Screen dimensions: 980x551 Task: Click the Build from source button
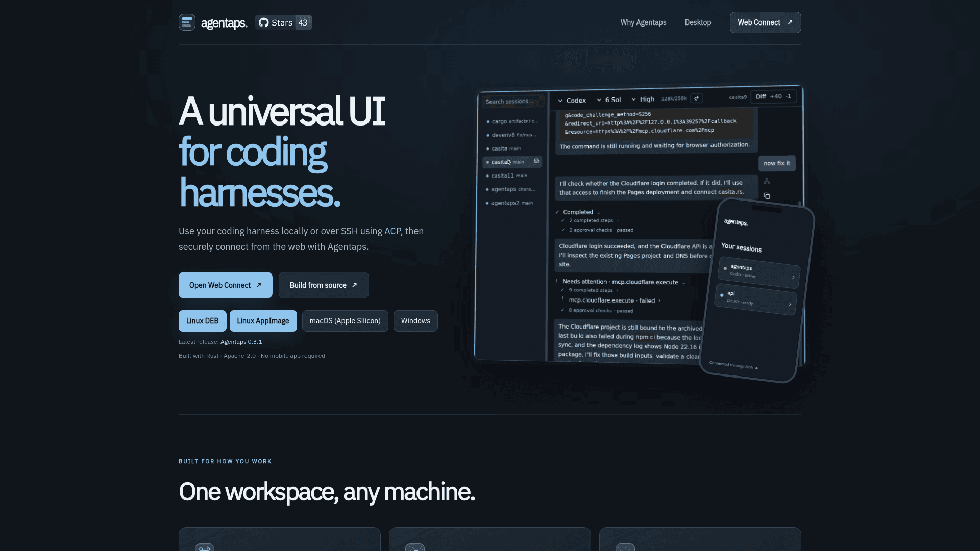(324, 285)
